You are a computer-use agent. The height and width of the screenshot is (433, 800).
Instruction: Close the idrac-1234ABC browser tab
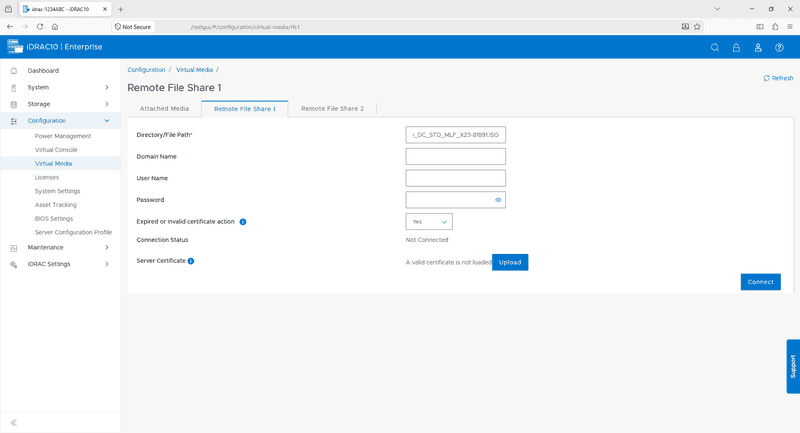point(105,9)
